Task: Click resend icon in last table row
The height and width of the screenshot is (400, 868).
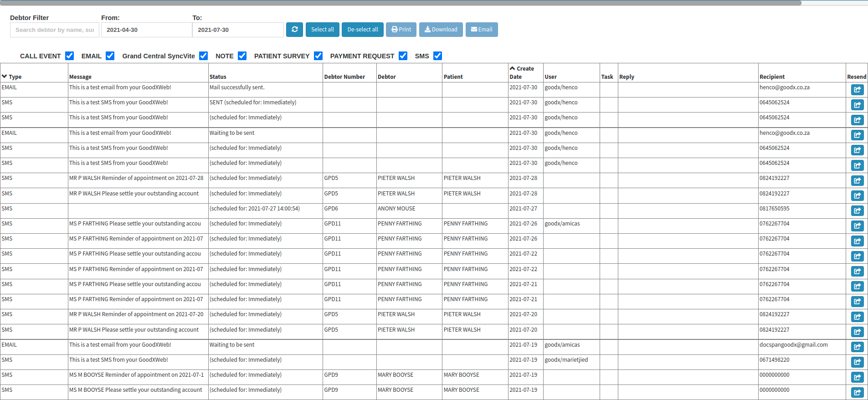Action: click(x=857, y=392)
